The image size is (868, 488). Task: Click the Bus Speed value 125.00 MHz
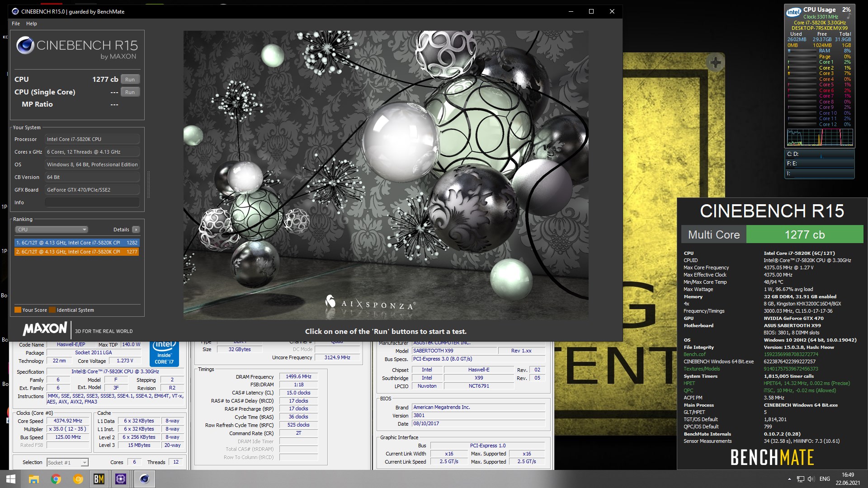[x=68, y=437]
